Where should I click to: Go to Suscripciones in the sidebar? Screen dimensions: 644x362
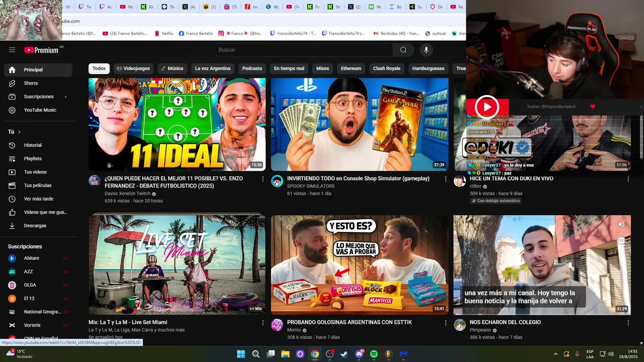38,97
